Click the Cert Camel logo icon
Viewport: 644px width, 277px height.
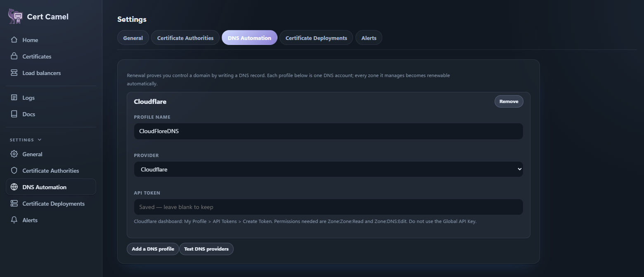click(x=15, y=16)
